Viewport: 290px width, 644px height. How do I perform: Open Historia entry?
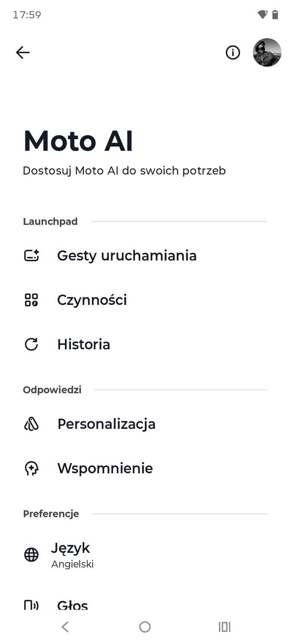pyautogui.click(x=84, y=344)
